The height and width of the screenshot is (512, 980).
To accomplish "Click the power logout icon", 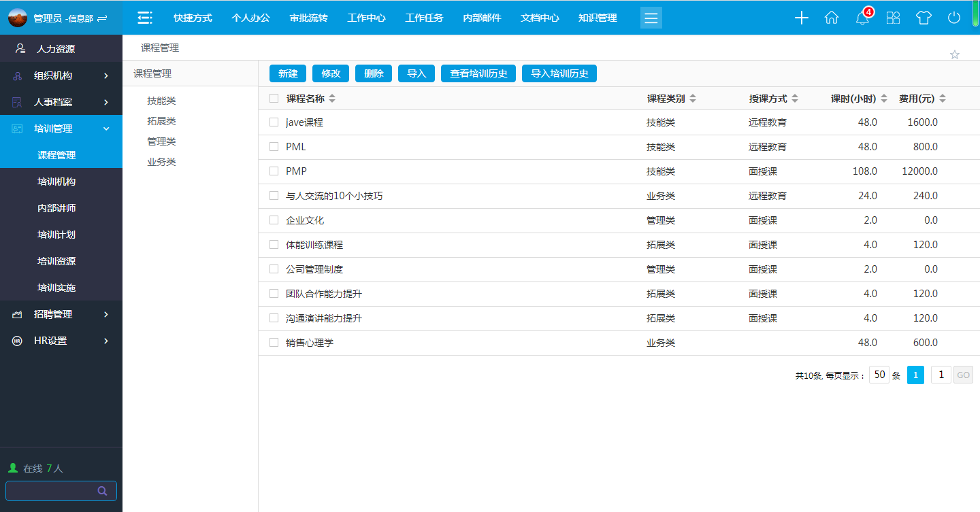I will pos(954,18).
